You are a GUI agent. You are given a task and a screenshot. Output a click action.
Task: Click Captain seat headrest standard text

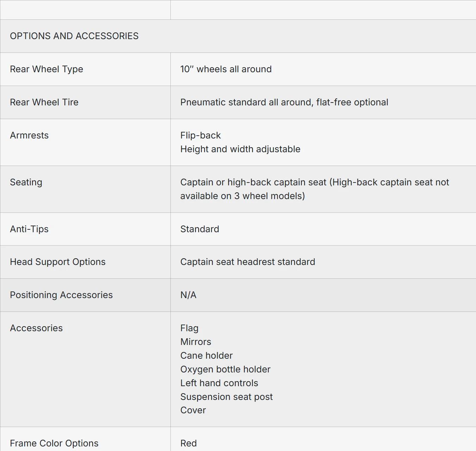tap(248, 262)
